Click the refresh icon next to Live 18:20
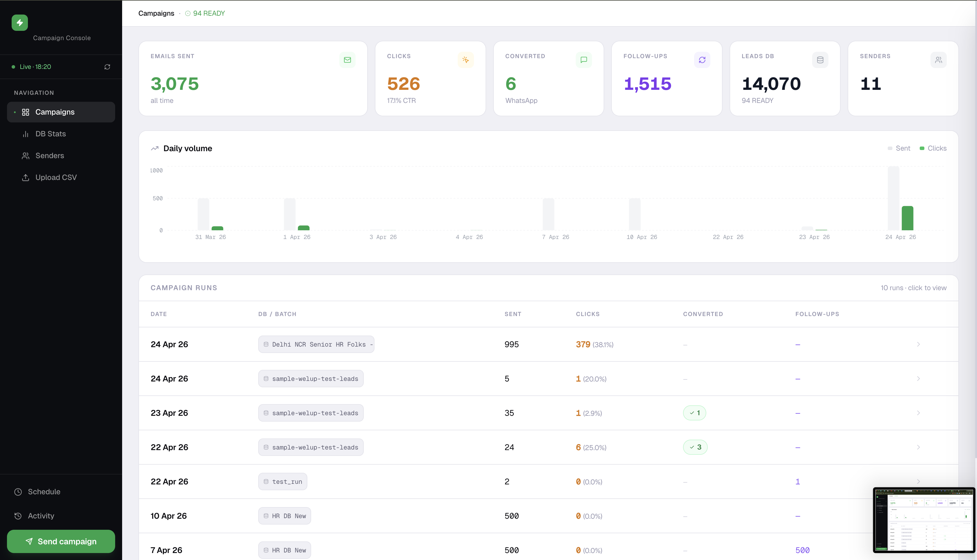The width and height of the screenshot is (977, 560). [108, 67]
